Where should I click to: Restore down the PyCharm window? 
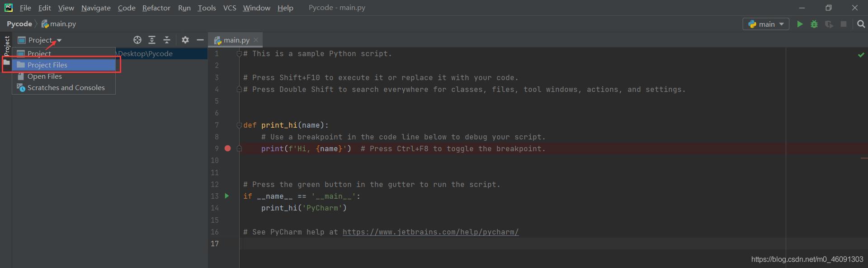click(828, 8)
